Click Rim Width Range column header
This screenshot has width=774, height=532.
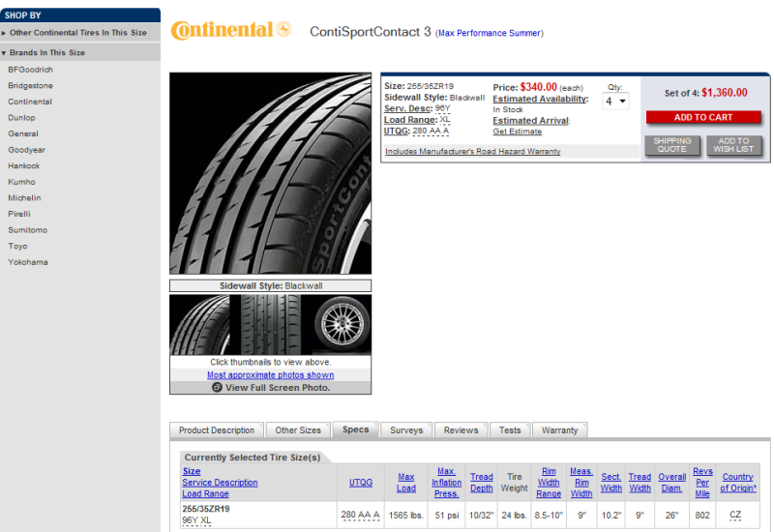549,483
